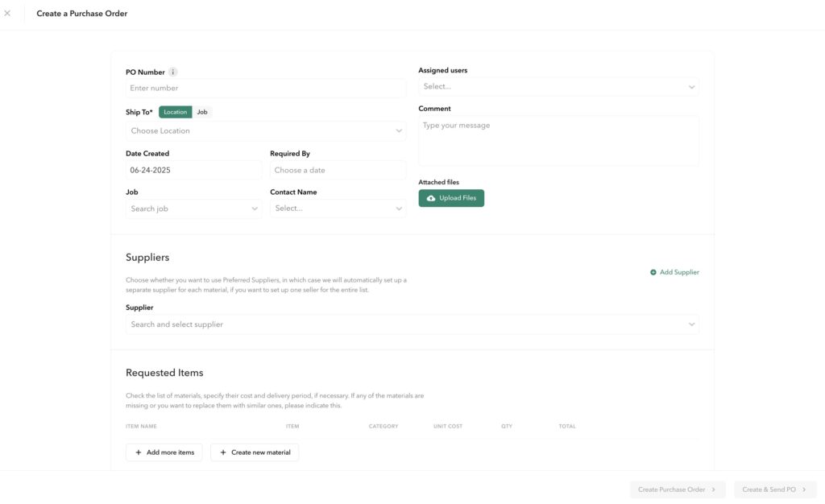Expand the Assigned users dropdown
The height and width of the screenshot is (504, 825).
tap(559, 87)
